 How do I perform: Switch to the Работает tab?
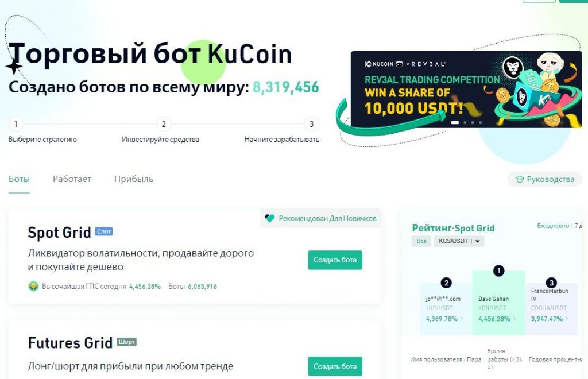point(72,179)
